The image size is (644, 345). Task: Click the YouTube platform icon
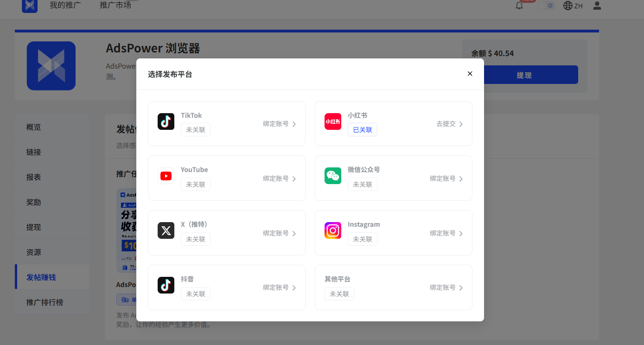tap(166, 176)
